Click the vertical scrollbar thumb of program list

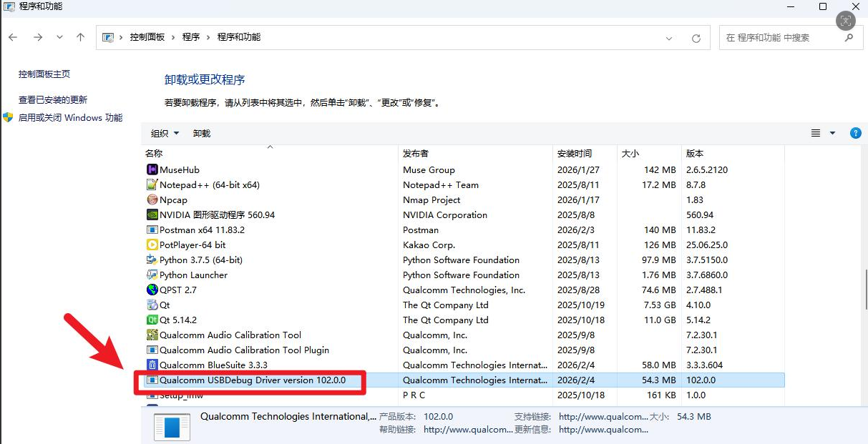864,289
